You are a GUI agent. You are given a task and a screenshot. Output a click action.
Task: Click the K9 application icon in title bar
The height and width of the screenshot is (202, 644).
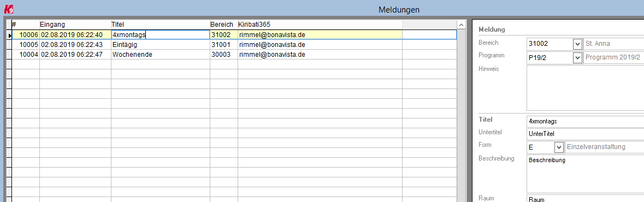8,9
